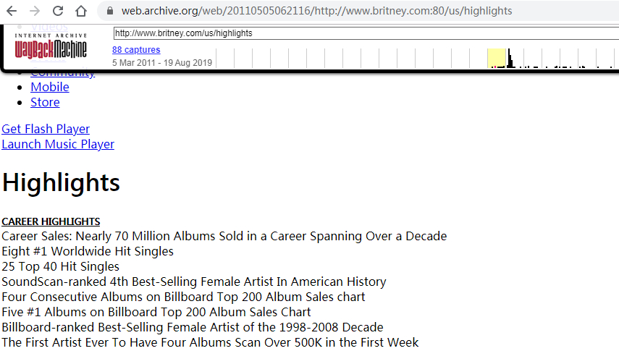Open the Store navigation link
The height and width of the screenshot is (364, 619).
[45, 102]
